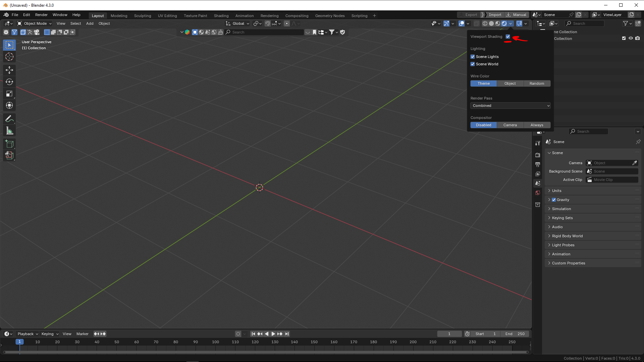Set wire color to Random
Image resolution: width=644 pixels, height=362 pixels.
click(537, 83)
